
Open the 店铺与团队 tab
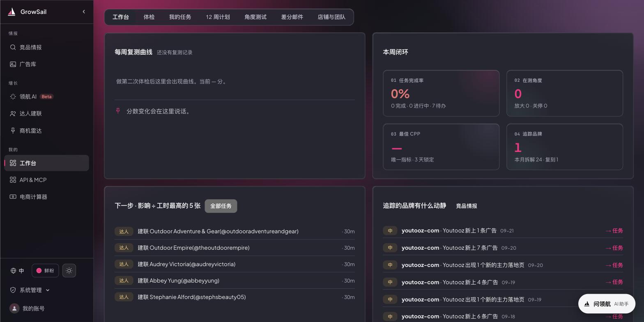331,17
